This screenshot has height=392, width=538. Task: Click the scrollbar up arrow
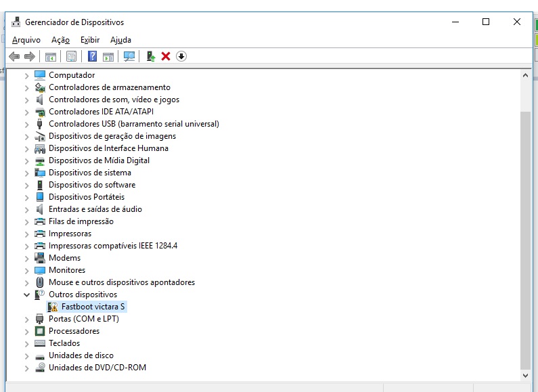525,75
